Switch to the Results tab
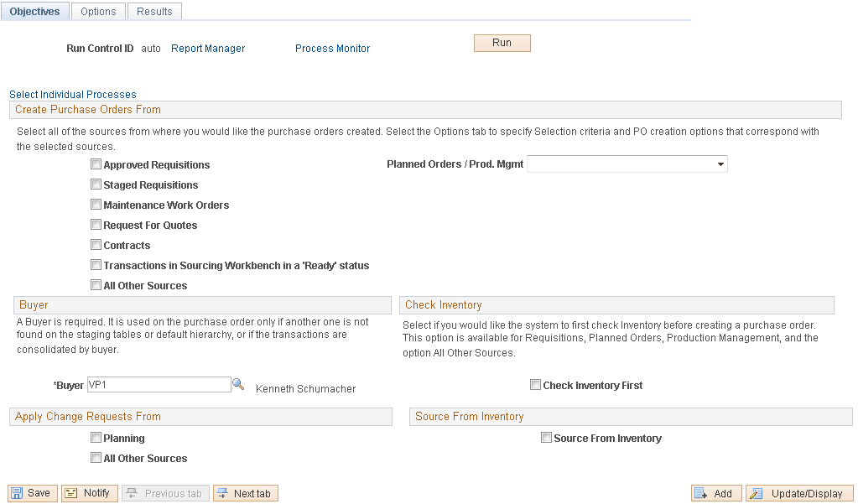Image resolution: width=858 pixels, height=504 pixels. tap(154, 11)
